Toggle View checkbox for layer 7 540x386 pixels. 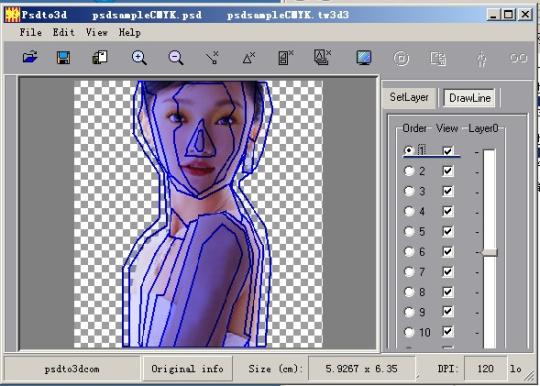coord(448,272)
